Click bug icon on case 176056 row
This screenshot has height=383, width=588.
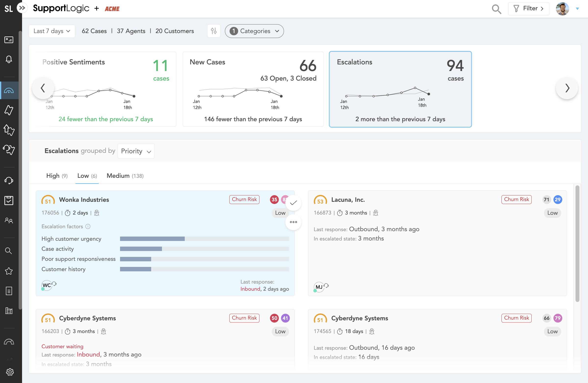(x=97, y=213)
